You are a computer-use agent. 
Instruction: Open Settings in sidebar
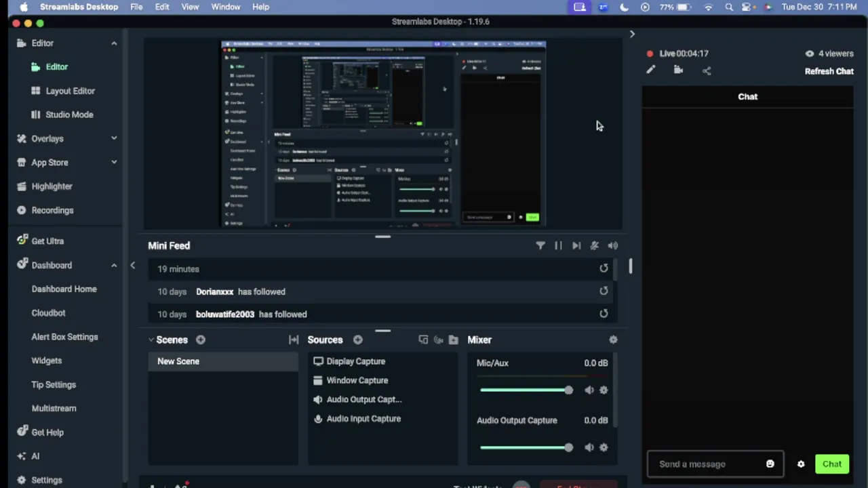coord(46,480)
